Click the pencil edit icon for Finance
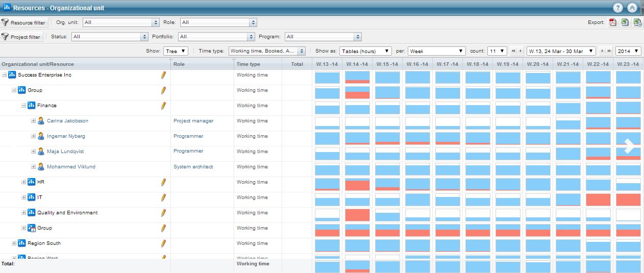This screenshot has height=273, width=644. [163, 106]
